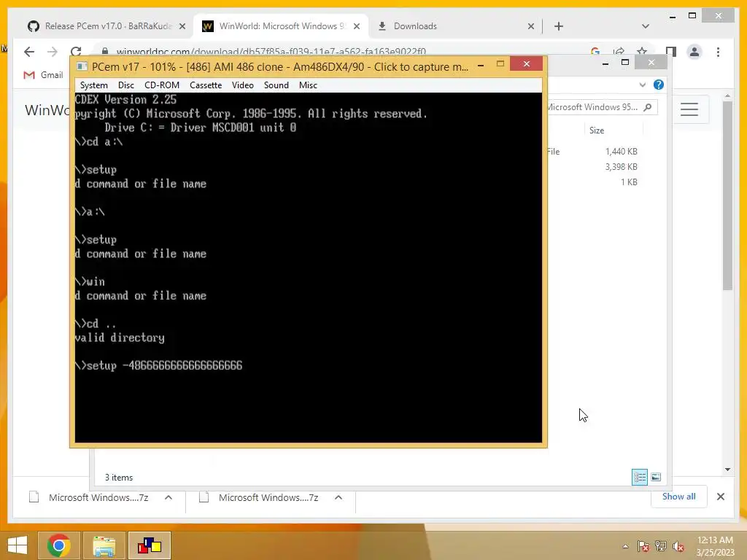The height and width of the screenshot is (560, 747).
Task: Close the Downloads tab
Action: 531,26
